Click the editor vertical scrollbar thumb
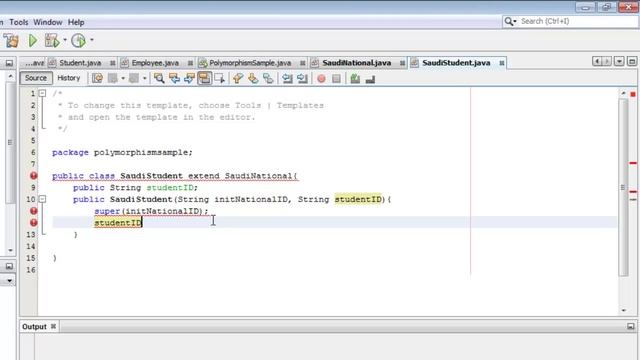This screenshot has height=360, width=640. pyautogui.click(x=623, y=188)
